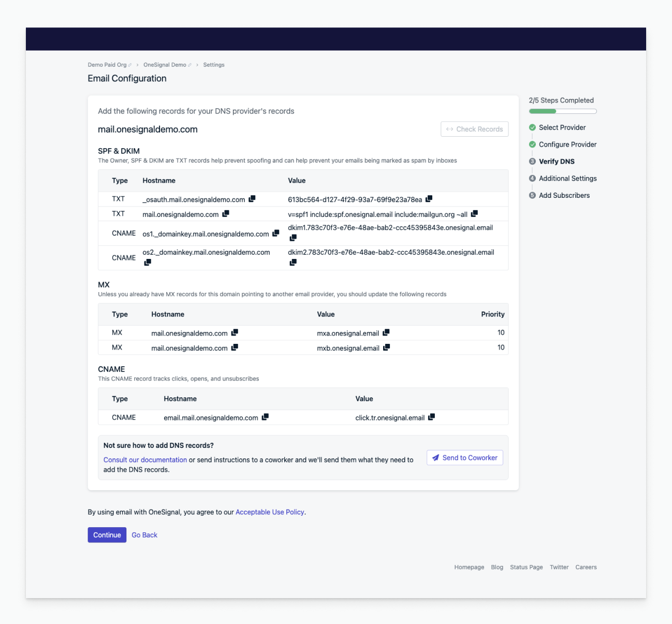Click the email.mail.onesignaldemo.com hostname text
This screenshot has width=672, height=624.
point(211,418)
